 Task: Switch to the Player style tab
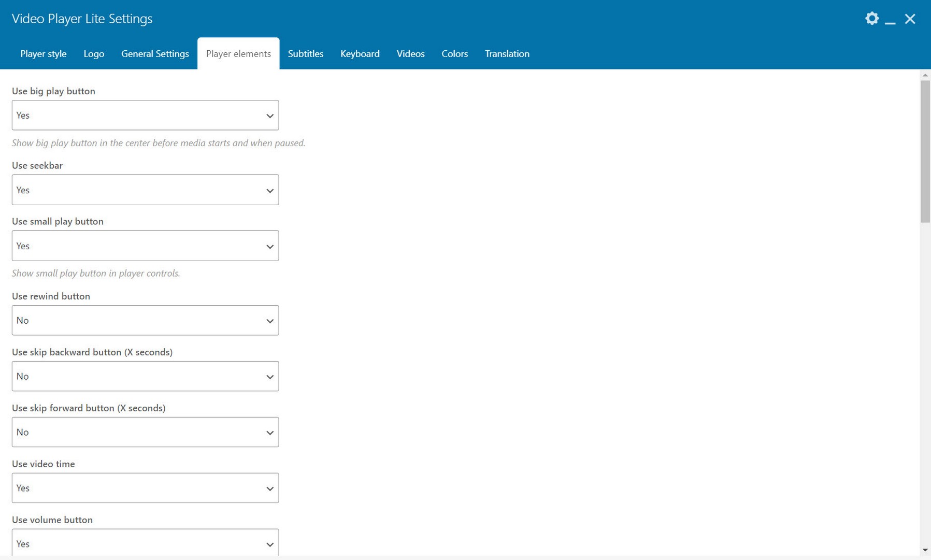44,54
